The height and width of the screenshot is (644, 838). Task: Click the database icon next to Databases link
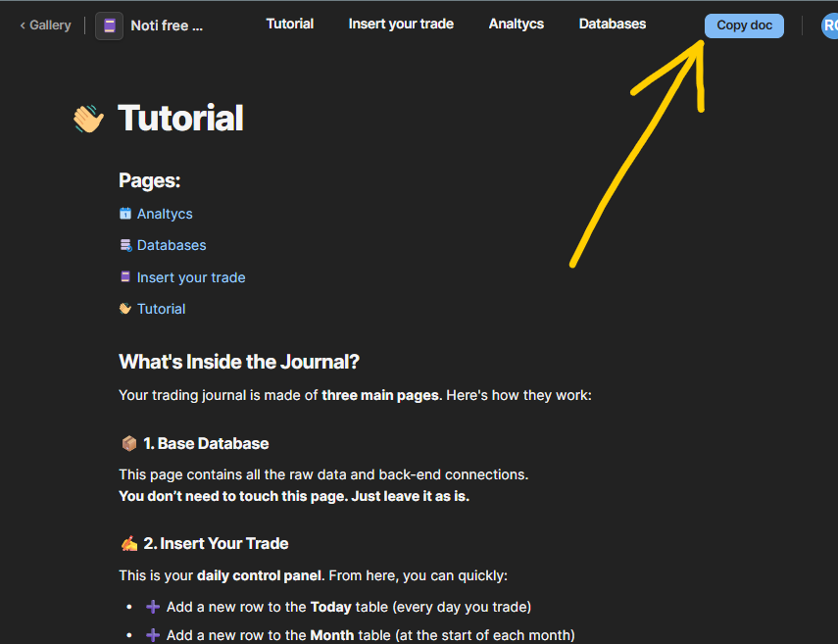click(125, 245)
